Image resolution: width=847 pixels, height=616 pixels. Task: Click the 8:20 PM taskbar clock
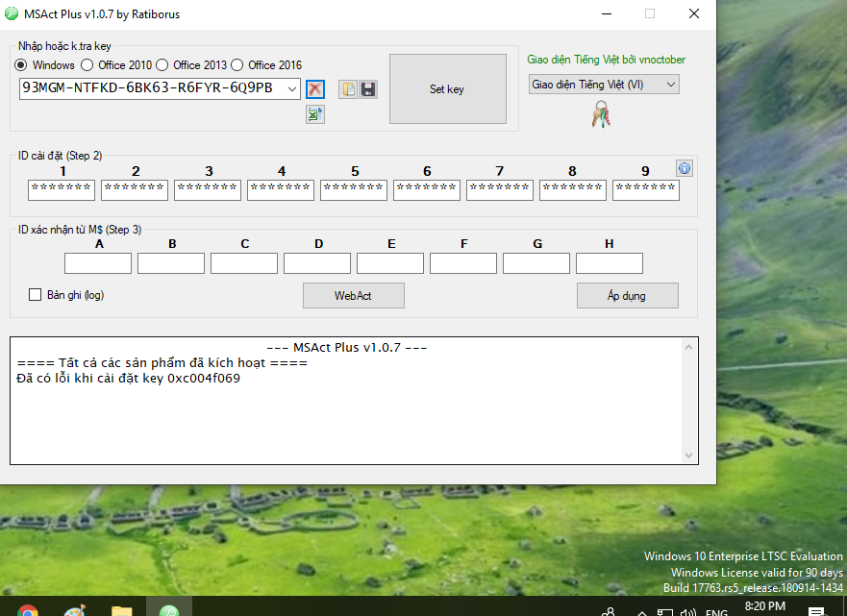coord(765,606)
